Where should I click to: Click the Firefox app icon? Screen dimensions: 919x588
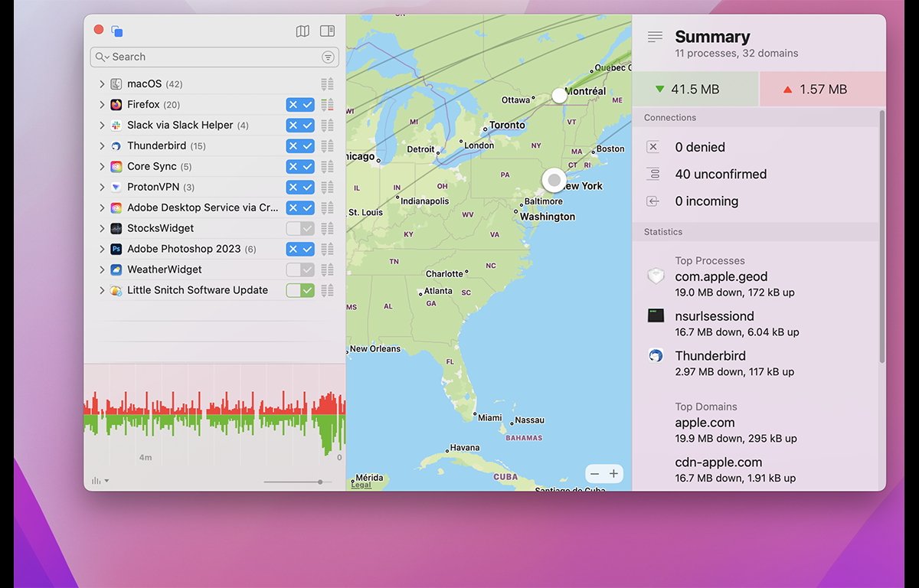click(116, 105)
